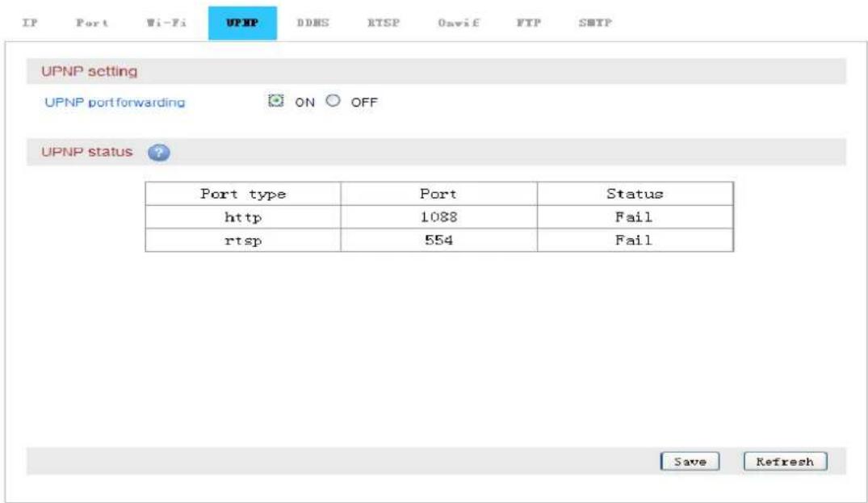Click the 'Status' column header

(635, 194)
